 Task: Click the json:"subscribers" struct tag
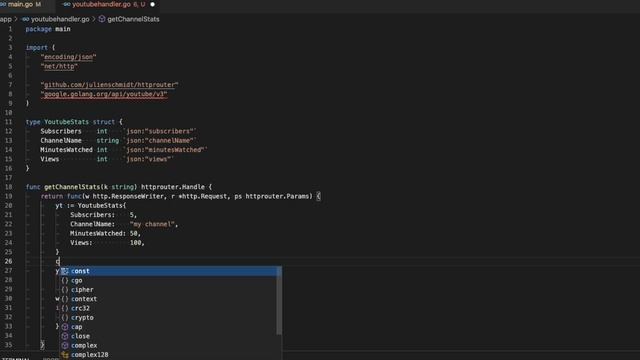pyautogui.click(x=160, y=131)
